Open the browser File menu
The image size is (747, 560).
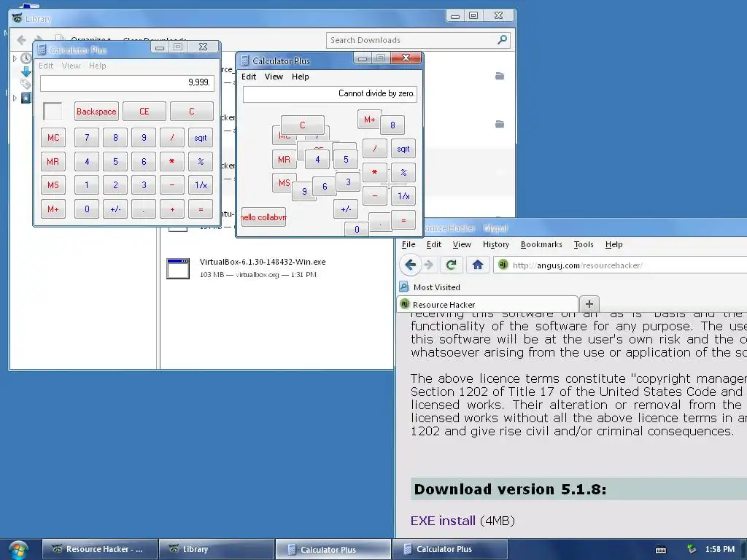coord(409,244)
